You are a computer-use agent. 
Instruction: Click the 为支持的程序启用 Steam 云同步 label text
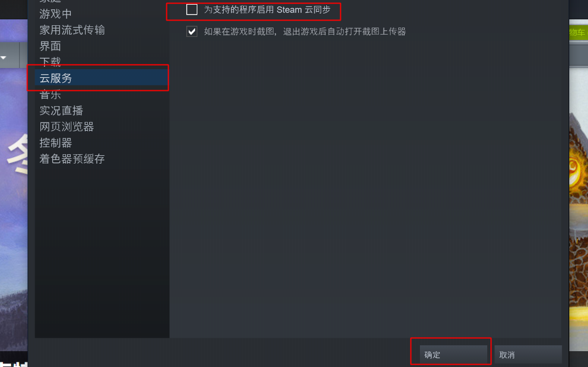click(267, 10)
